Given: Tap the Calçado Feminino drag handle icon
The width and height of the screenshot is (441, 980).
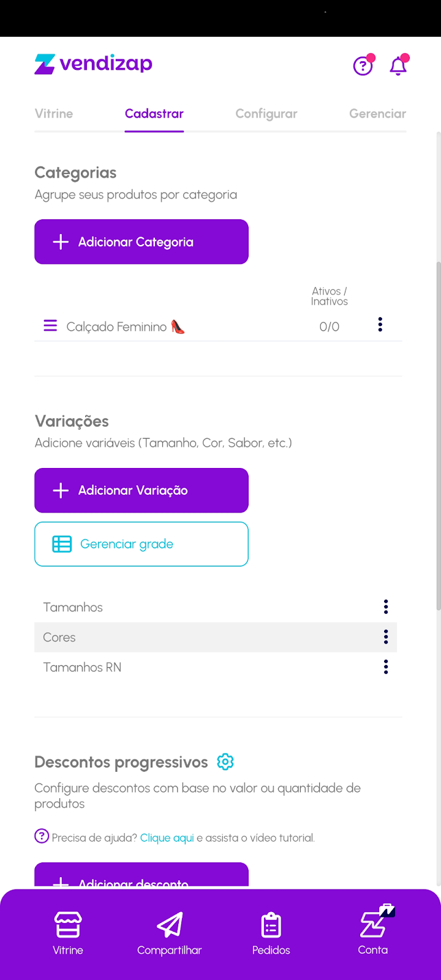Looking at the screenshot, I should coord(50,325).
